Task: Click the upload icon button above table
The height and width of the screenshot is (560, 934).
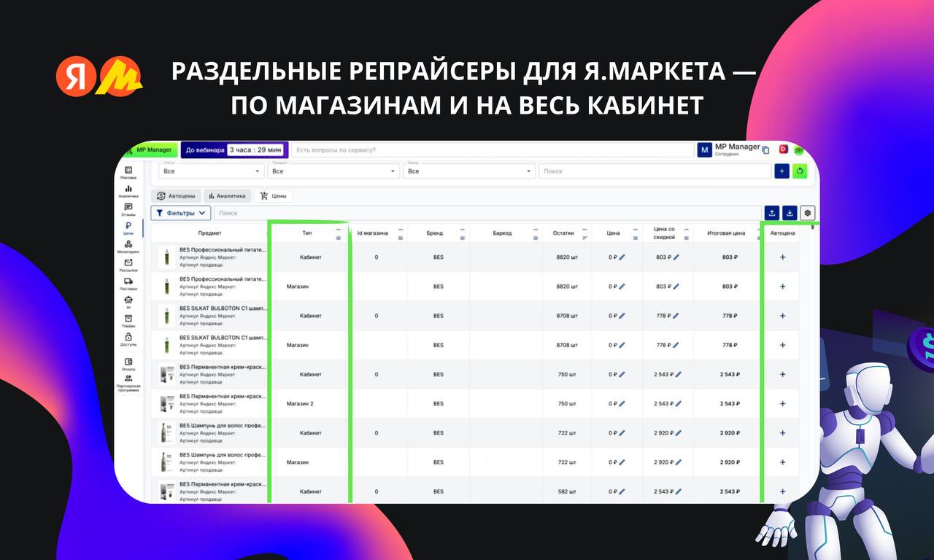Action: 772,213
